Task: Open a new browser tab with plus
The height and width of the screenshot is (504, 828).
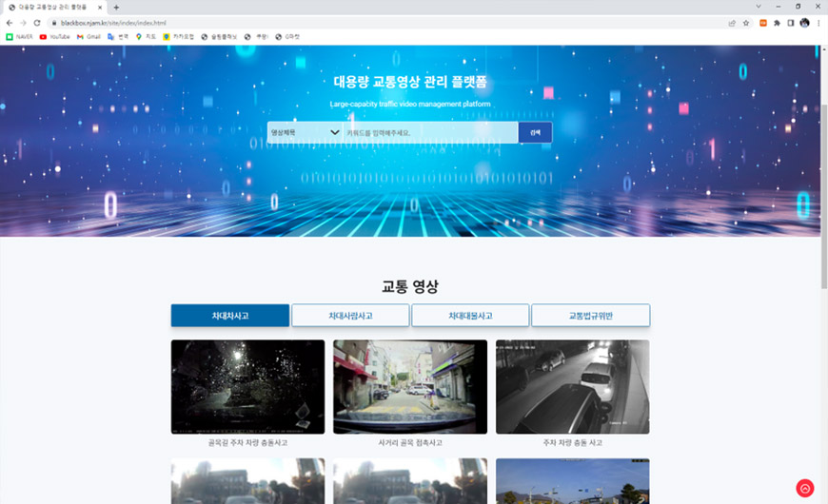Action: click(x=116, y=7)
